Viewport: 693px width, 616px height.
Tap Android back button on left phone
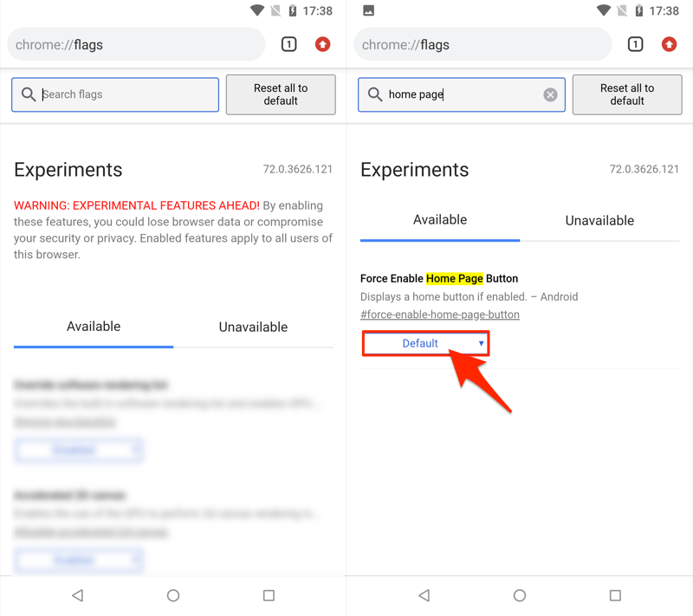point(78,595)
